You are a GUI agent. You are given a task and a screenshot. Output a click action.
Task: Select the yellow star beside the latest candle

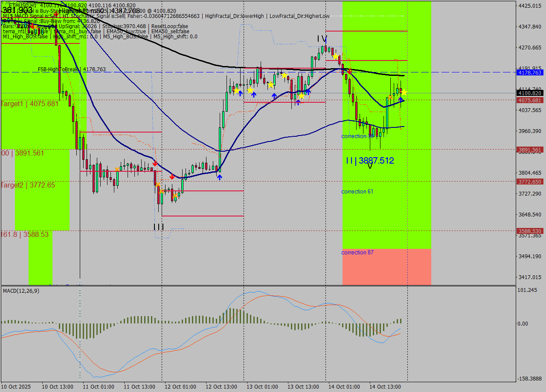[x=404, y=93]
